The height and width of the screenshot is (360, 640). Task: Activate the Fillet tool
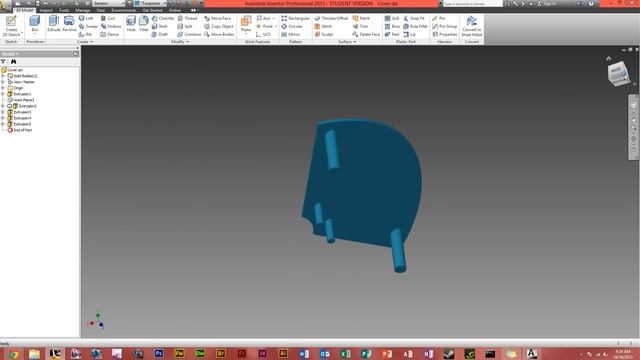coord(144,24)
